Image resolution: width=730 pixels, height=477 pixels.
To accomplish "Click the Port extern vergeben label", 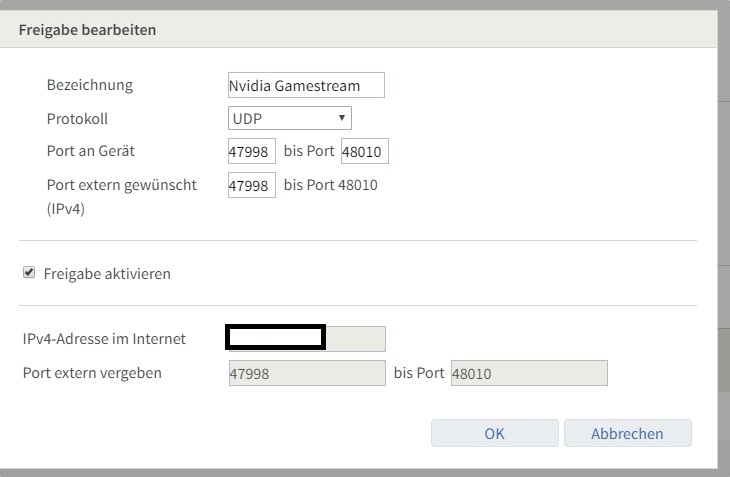I will click(x=92, y=373).
